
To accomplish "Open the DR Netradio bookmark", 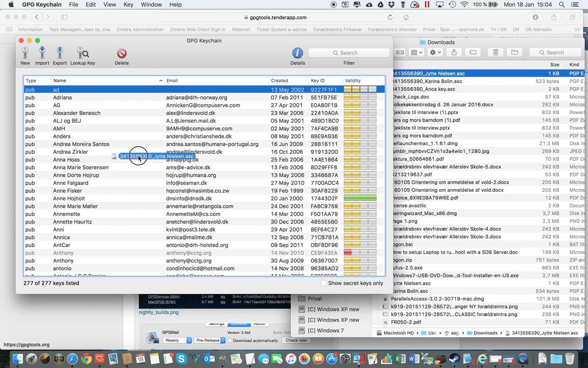I will tap(538, 29).
